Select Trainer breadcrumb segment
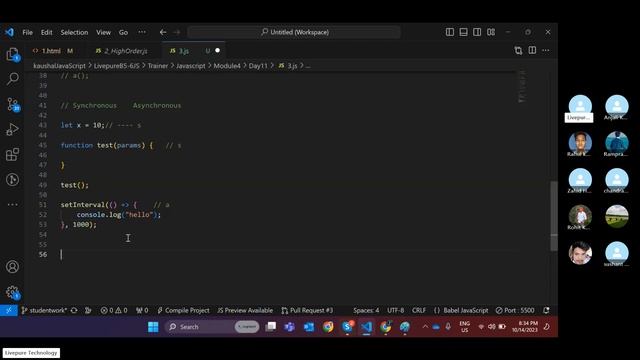This screenshot has height=360, width=640. 158,66
